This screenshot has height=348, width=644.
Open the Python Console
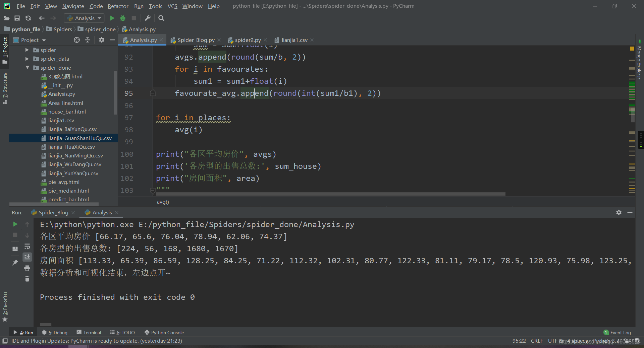(164, 332)
